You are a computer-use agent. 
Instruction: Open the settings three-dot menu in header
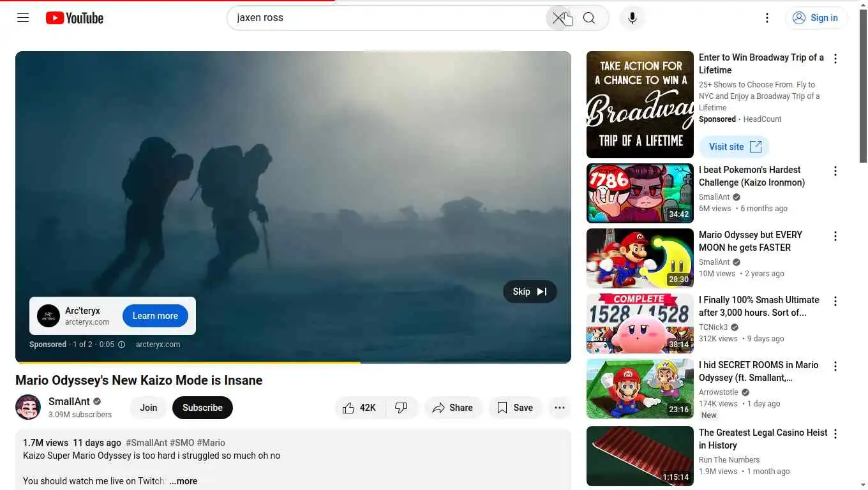point(767,18)
